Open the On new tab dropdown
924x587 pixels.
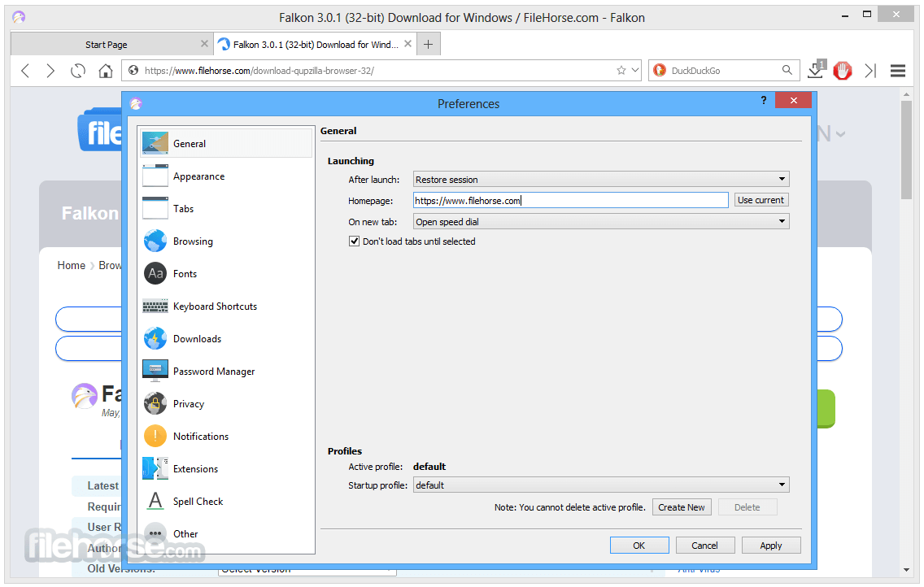[x=600, y=222]
